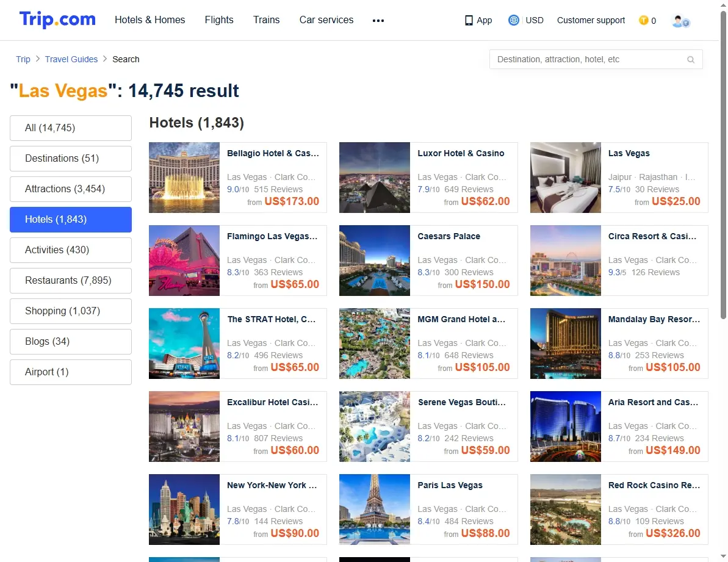728x562 pixels.
Task: Click Customer support link
Action: pos(591,20)
